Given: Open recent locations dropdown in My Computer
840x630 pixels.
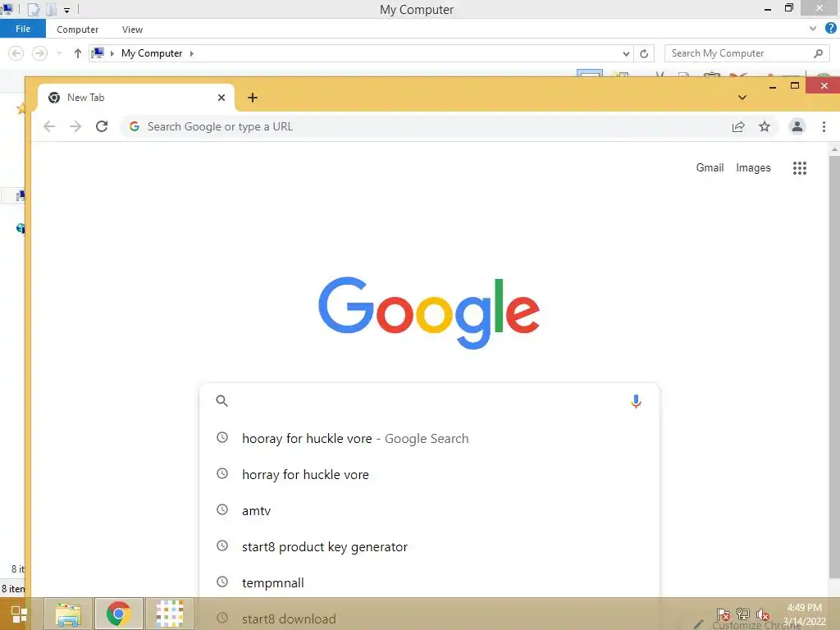Looking at the screenshot, I should click(x=59, y=53).
